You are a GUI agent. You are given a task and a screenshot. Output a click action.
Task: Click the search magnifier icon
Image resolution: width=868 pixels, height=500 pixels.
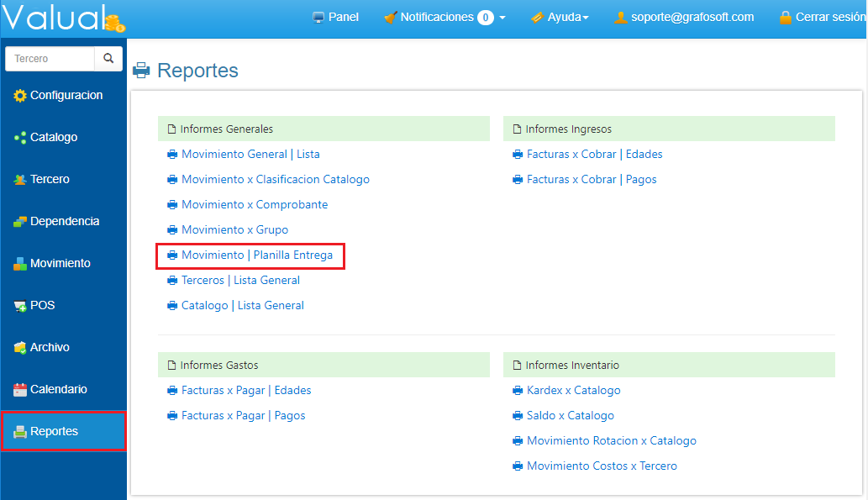108,59
